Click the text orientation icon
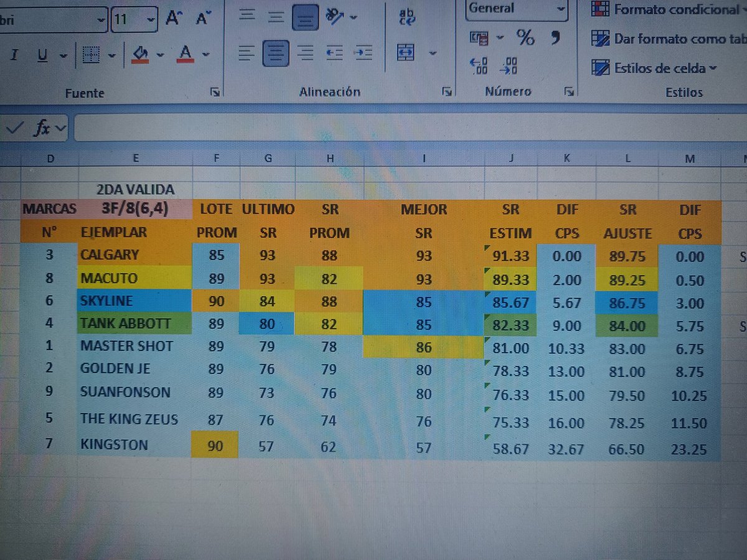Screen dimensions: 747x560 tap(335, 17)
